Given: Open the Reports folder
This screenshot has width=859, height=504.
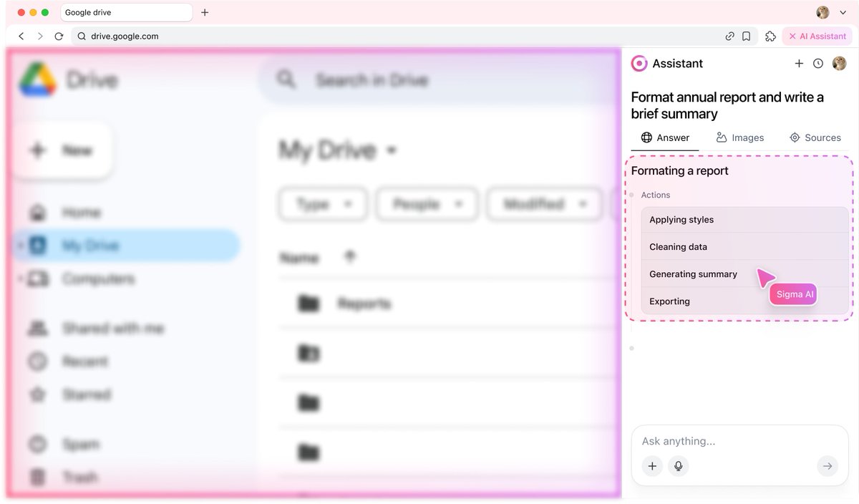Looking at the screenshot, I should coord(364,304).
